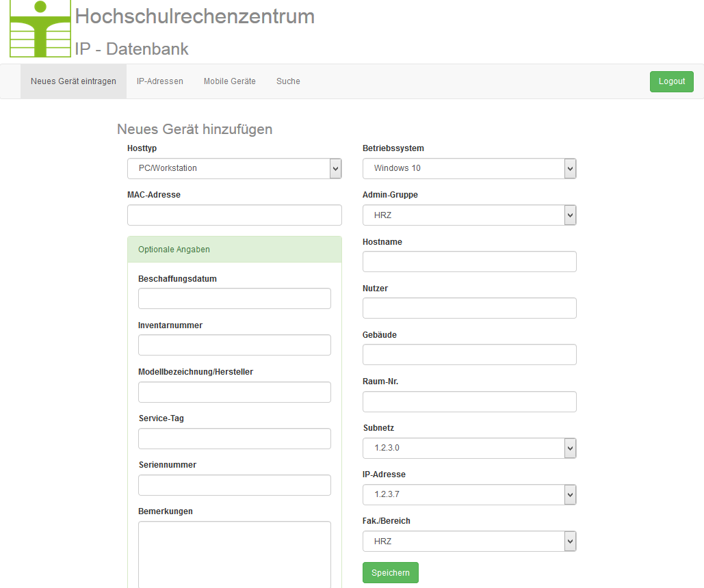Click the Beschaffungsdatum input field

tap(235, 299)
